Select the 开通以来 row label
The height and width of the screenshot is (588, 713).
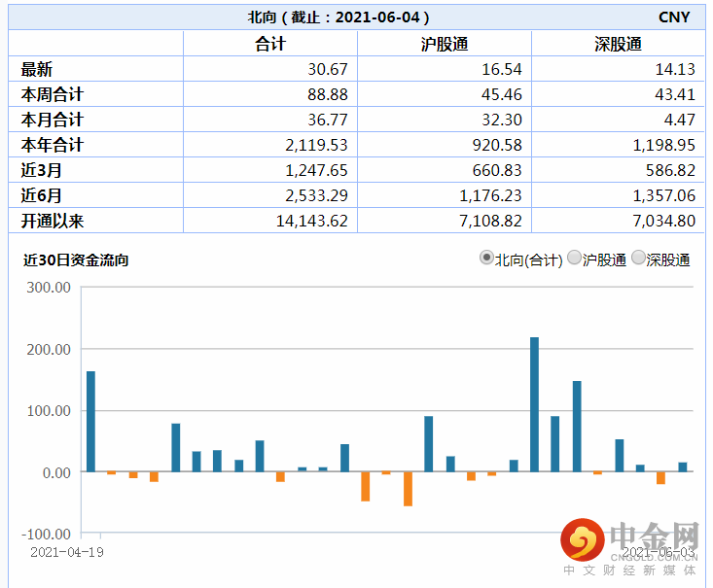(53, 221)
